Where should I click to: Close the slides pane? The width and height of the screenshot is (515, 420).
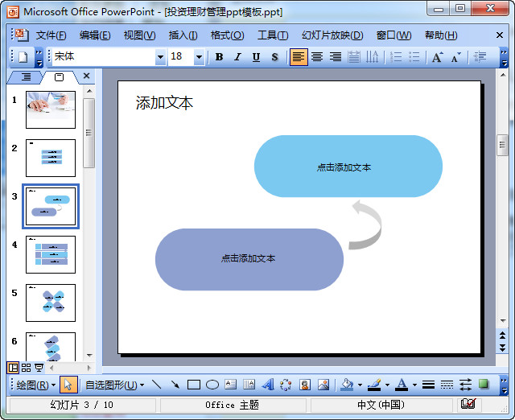(x=86, y=76)
